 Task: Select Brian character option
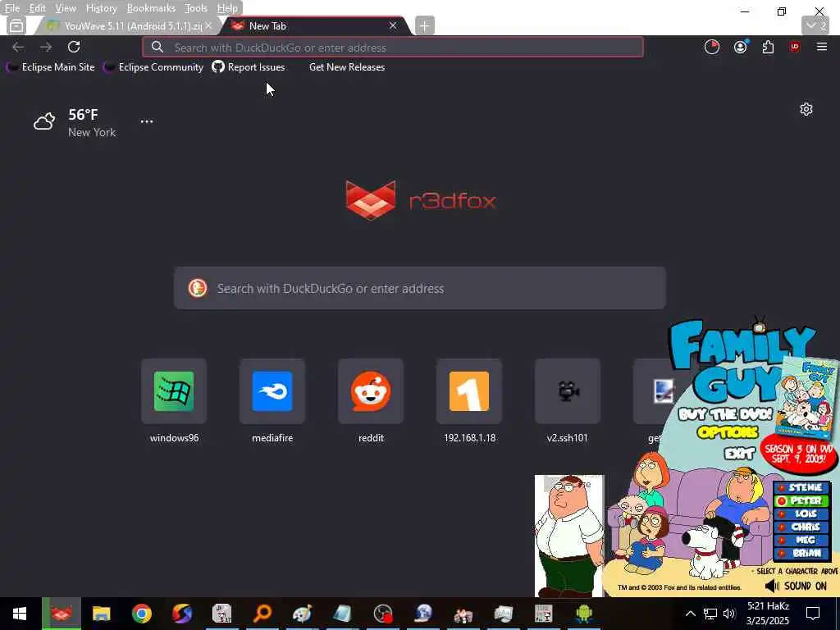tap(801, 553)
